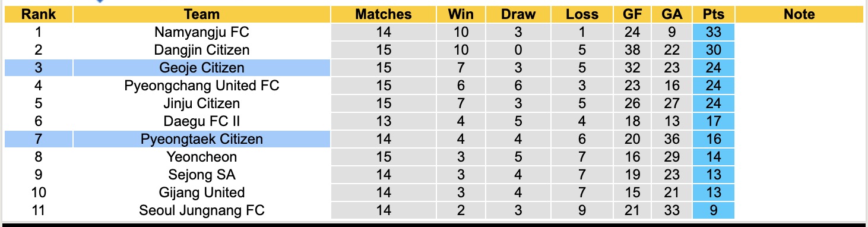This screenshot has height=227, width=868.
Task: Select Jinju Citizen in the table
Action: pos(202,103)
